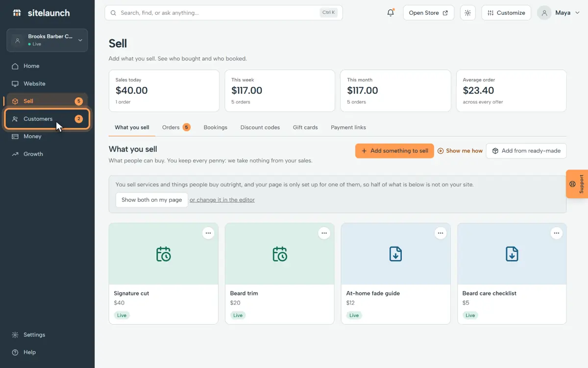Click the Beard care checklist download icon
This screenshot has width=588, height=368.
coord(512,254)
